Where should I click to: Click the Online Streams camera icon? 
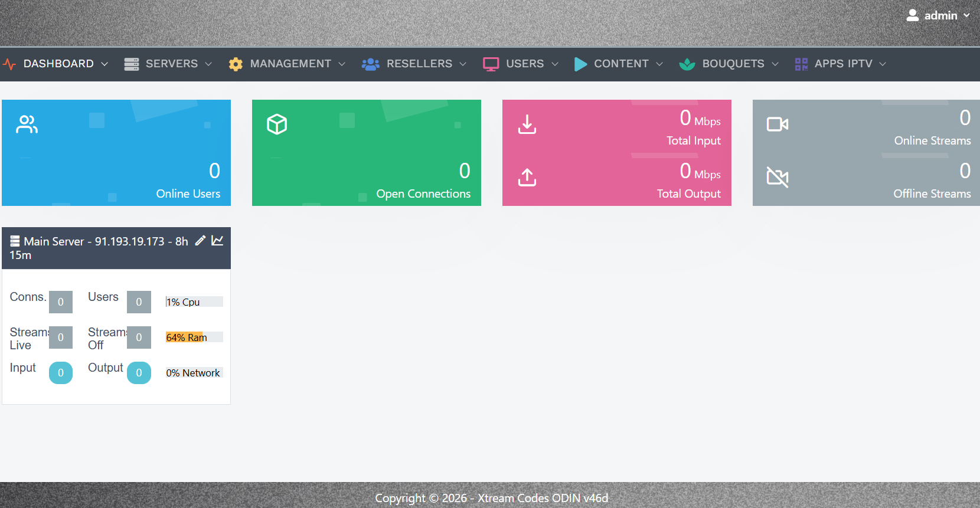tap(778, 124)
